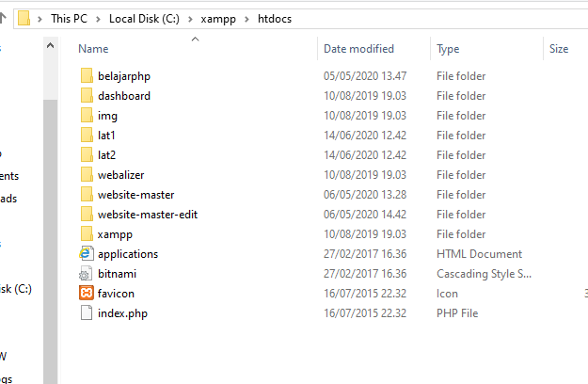Sort by Type column header
This screenshot has width=588, height=384.
click(x=448, y=49)
